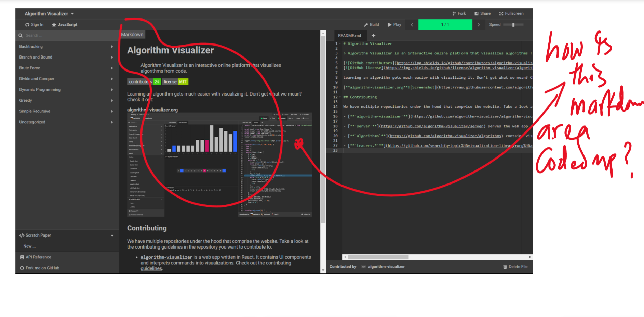Start playback with Play button
This screenshot has width=644, height=317.
[394, 25]
